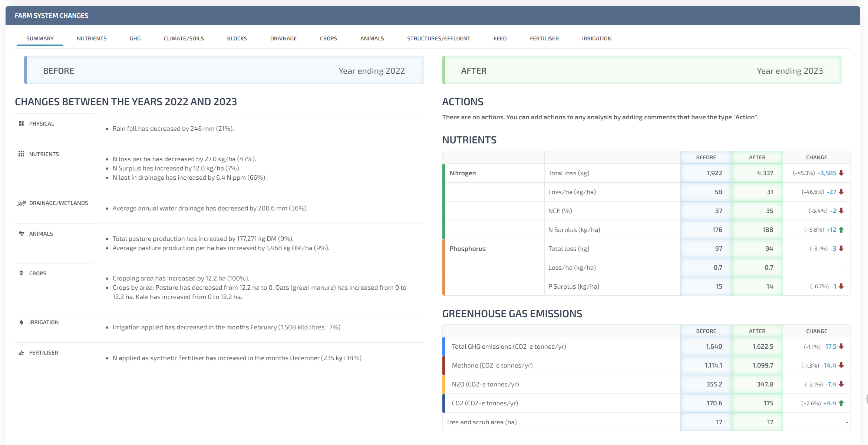This screenshot has width=868, height=445.
Task: Select the Structures/Effluent tab
Action: pyautogui.click(x=438, y=39)
